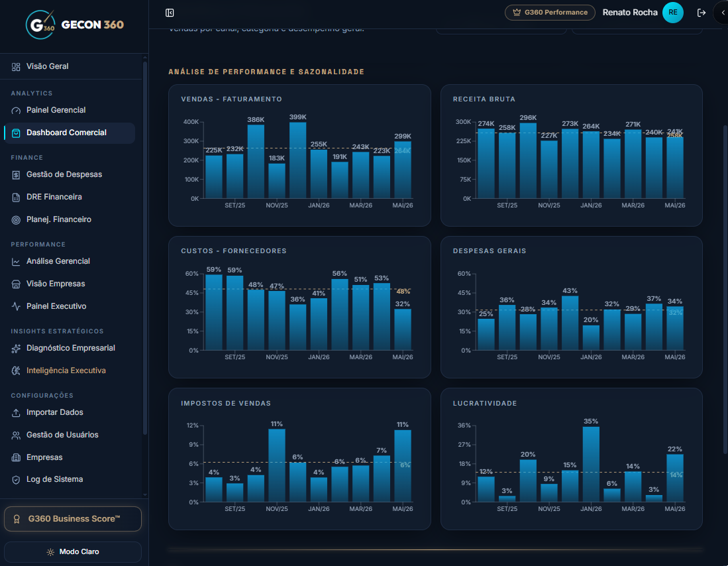This screenshot has height=566, width=728.
Task: Click the G360 Performance badge
Action: [550, 13]
